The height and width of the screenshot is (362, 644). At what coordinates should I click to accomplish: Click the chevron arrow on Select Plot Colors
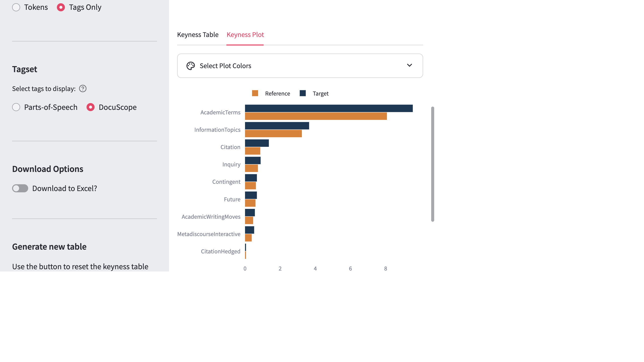[x=410, y=65]
